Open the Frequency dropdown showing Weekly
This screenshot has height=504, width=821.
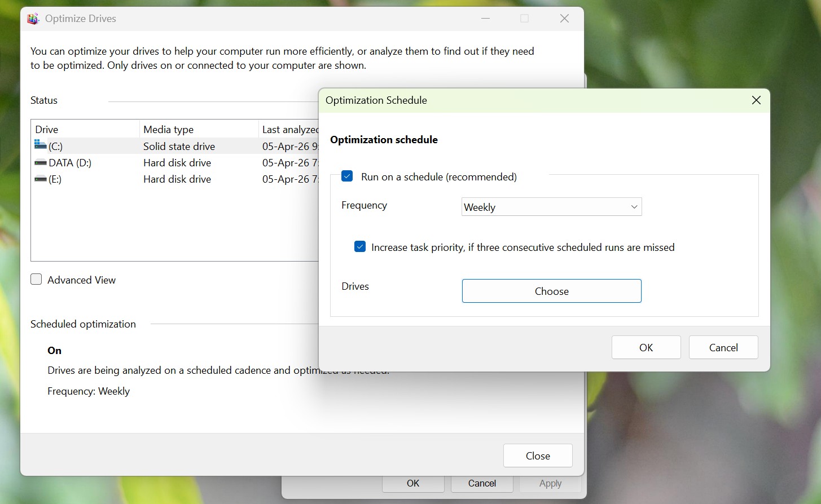pyautogui.click(x=551, y=207)
